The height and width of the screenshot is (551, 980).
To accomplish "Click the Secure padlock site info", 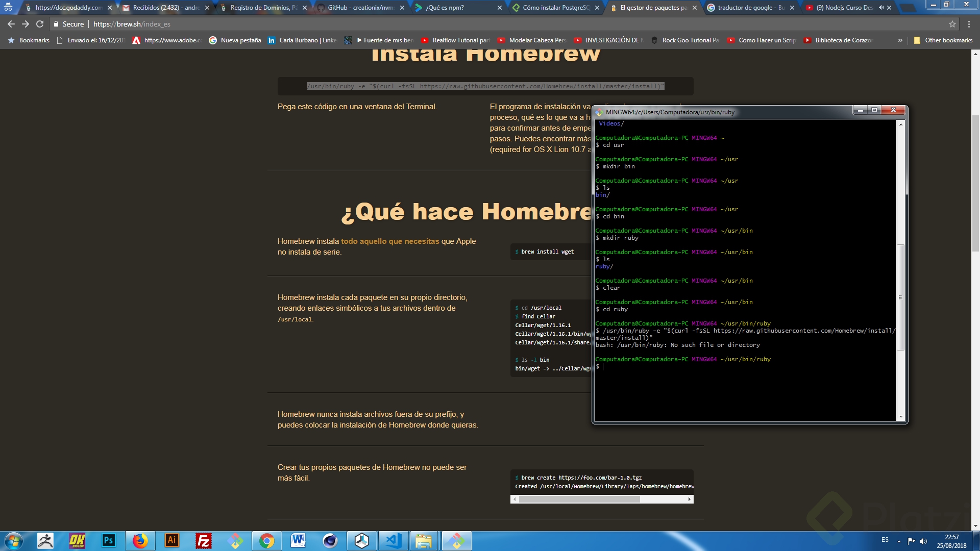I will (68, 24).
